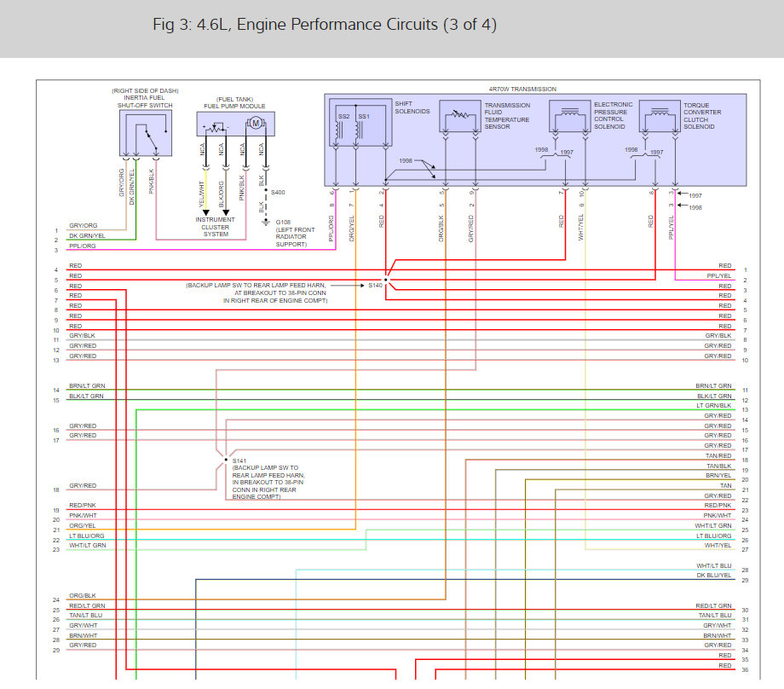Viewport: 784px width, 689px height.
Task: Click the RED/LT GRN label at right pin 30
Action: (x=713, y=605)
